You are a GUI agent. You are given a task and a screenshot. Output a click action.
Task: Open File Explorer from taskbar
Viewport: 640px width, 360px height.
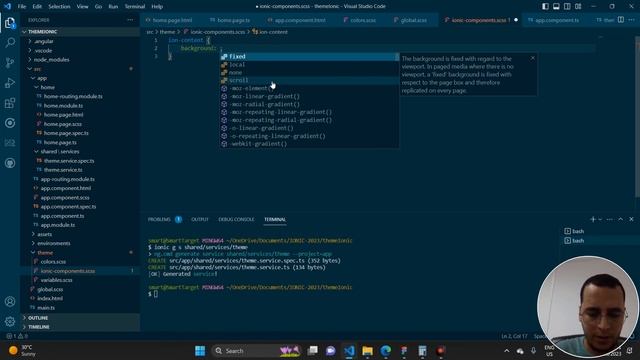(367, 351)
